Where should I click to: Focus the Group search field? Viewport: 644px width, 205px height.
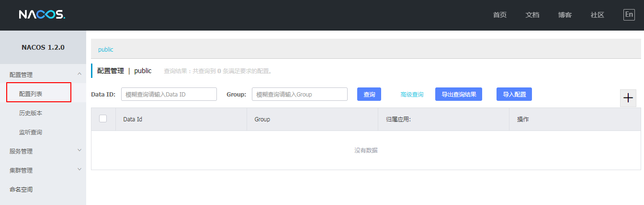click(x=299, y=94)
